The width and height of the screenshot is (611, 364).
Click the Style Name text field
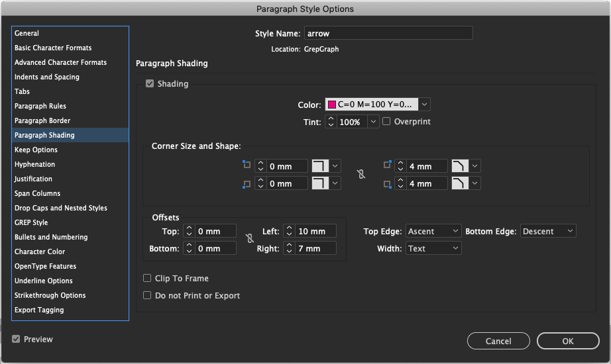388,33
